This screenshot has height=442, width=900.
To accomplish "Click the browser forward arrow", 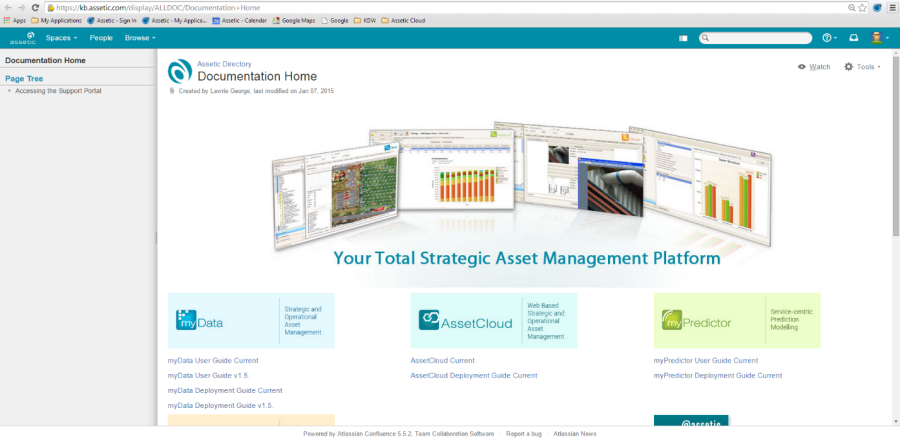I will pos(22,8).
